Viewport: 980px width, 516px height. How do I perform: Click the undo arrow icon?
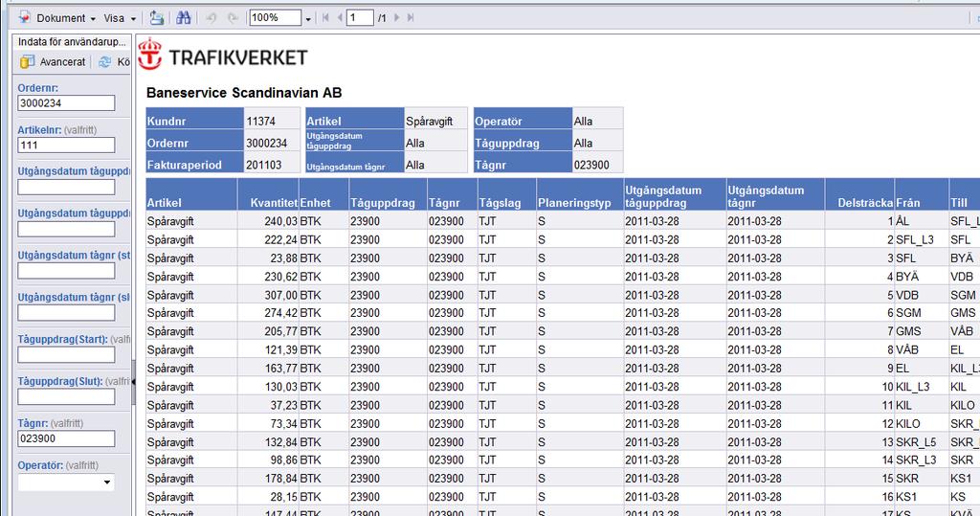(x=212, y=18)
